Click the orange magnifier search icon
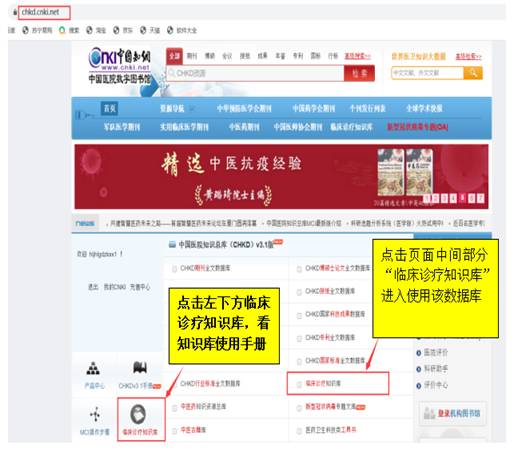Screen dimensions: 518x469 click(473, 73)
